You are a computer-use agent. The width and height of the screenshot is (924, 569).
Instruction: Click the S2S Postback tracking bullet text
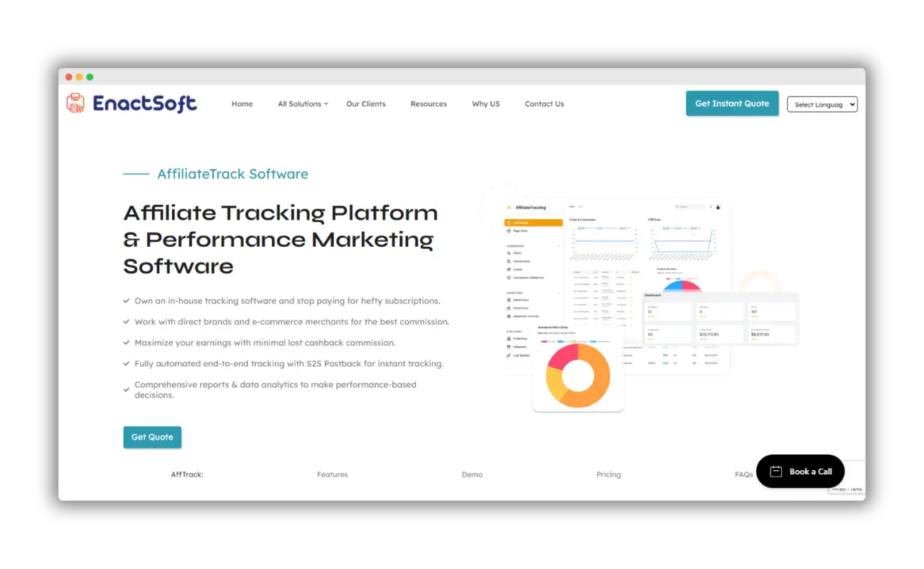(289, 363)
